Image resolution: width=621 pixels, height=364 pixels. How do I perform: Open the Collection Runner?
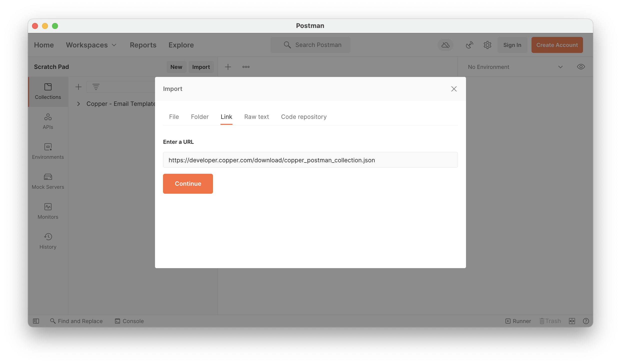(x=518, y=321)
